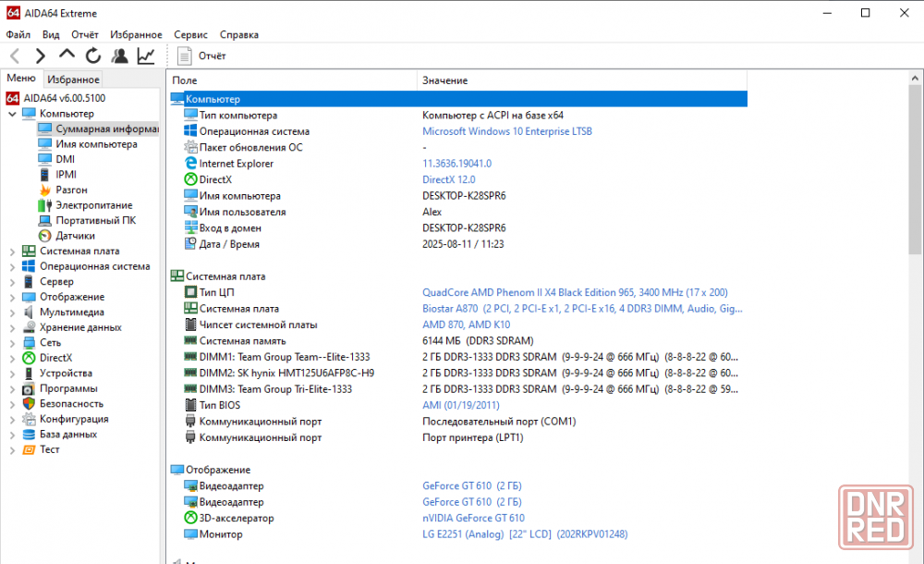Click the Конфигурация tree icon
This screenshot has width=924, height=564.
[x=29, y=419]
